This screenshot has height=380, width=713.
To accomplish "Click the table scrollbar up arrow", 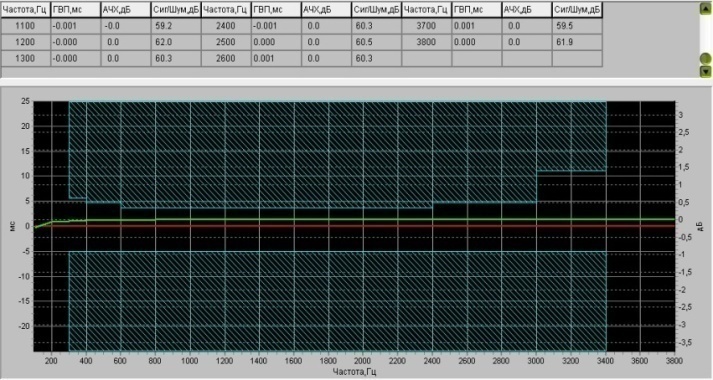I will coord(706,8).
